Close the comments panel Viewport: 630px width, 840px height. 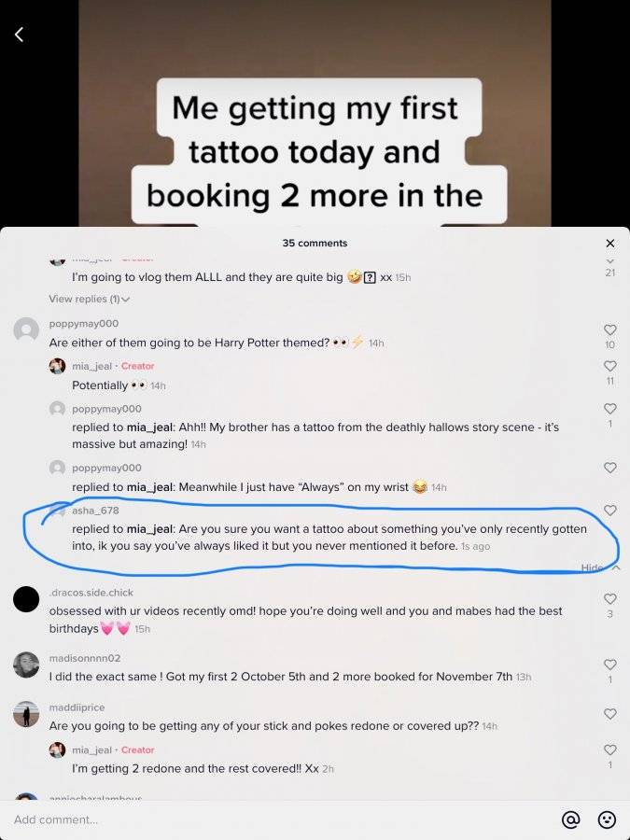[x=609, y=244]
